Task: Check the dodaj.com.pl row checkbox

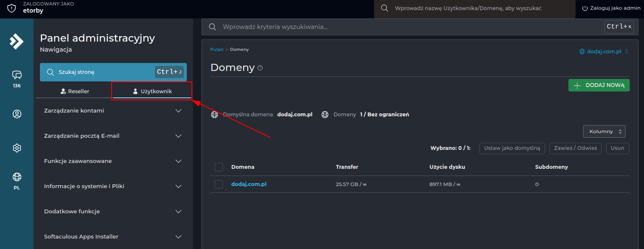Action: pyautogui.click(x=219, y=184)
